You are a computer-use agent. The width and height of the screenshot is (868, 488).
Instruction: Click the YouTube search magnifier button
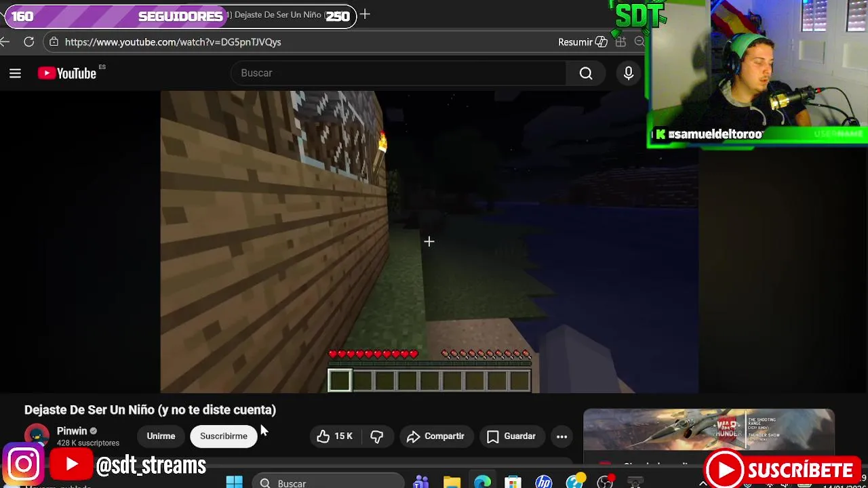tap(586, 73)
